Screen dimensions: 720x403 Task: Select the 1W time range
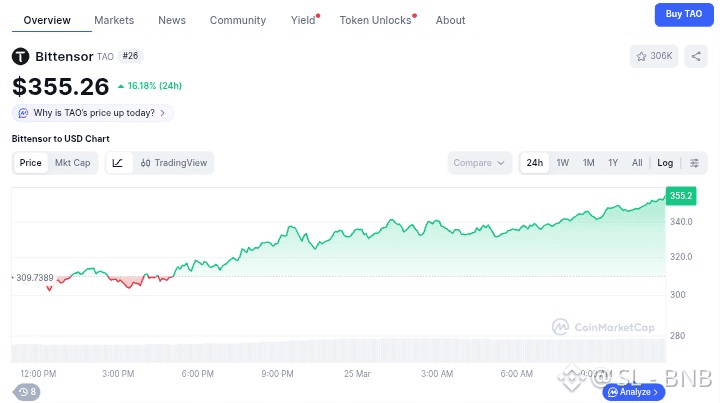(x=562, y=163)
